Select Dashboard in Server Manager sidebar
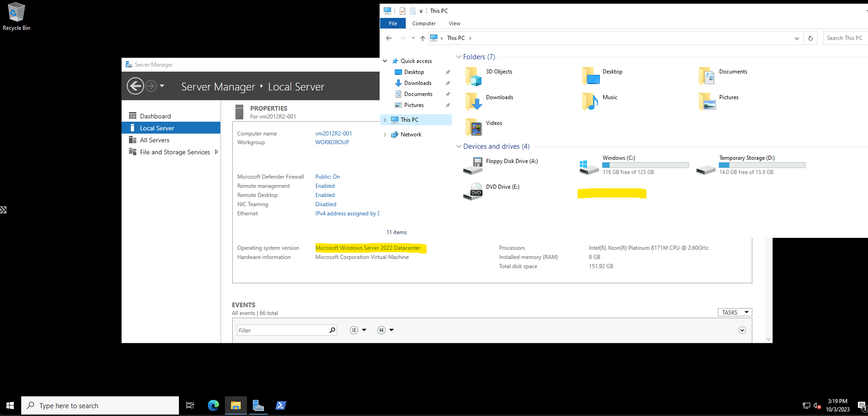This screenshot has height=416, width=868. pyautogui.click(x=155, y=116)
